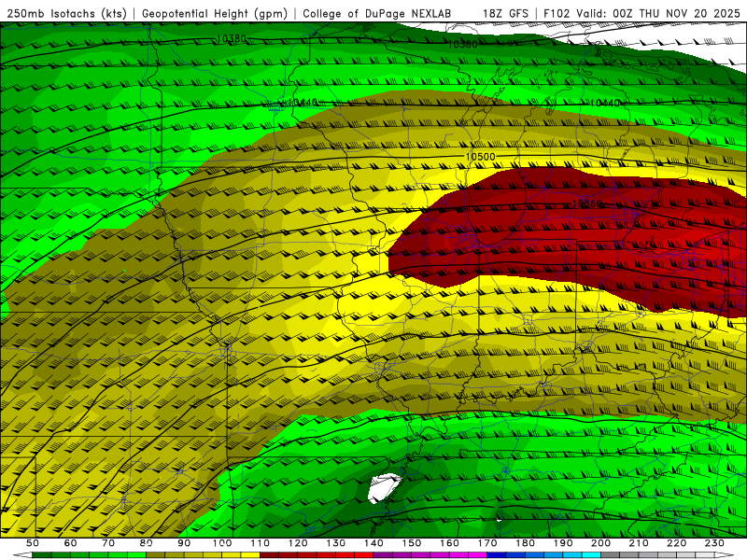Image resolution: width=747 pixels, height=560 pixels.
Task: Click the 140 knot scale label
Action: click(x=373, y=543)
